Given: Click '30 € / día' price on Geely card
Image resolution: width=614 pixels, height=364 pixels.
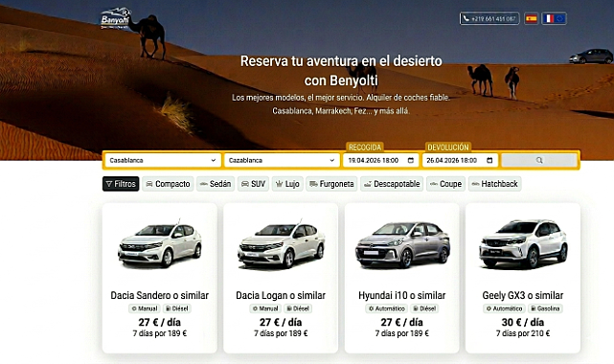Looking at the screenshot, I should pos(523,322).
